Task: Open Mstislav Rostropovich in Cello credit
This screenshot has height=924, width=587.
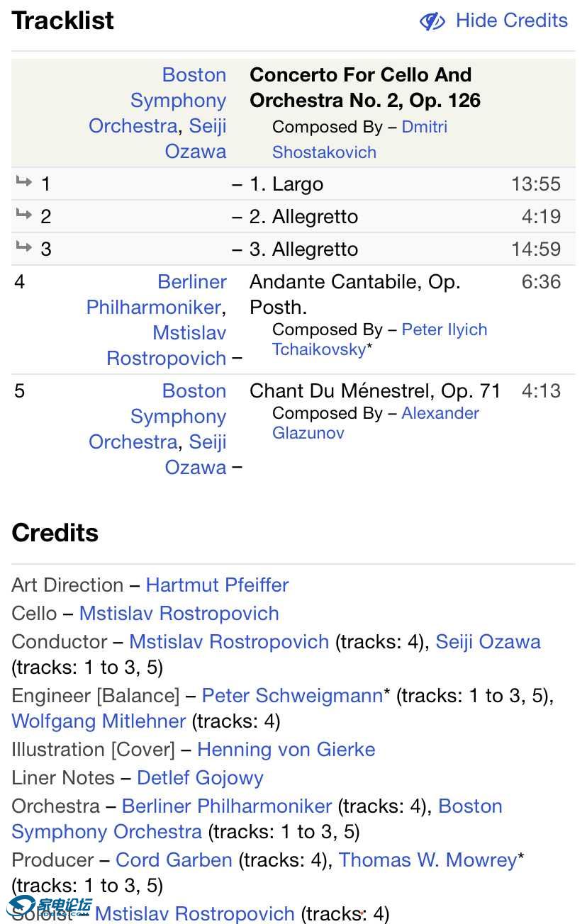Action: point(179,614)
